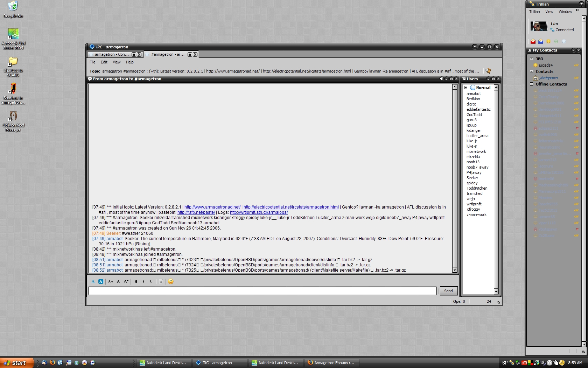This screenshot has width=588, height=368.
Task: Click the message text input field
Action: pyautogui.click(x=262, y=291)
